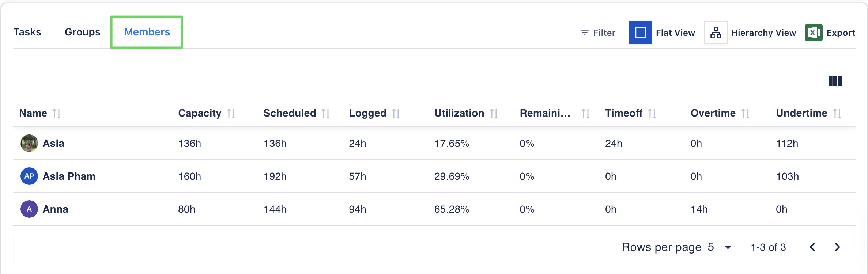Go to next page arrow

coord(837,247)
